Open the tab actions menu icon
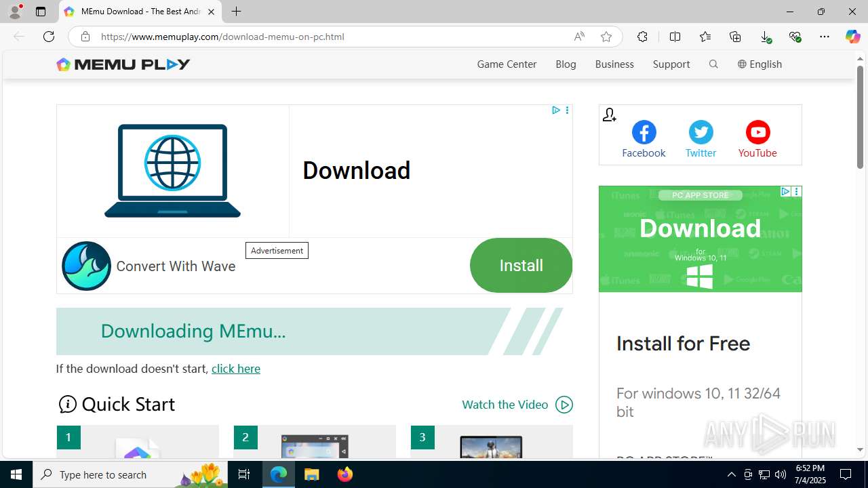 (41, 12)
